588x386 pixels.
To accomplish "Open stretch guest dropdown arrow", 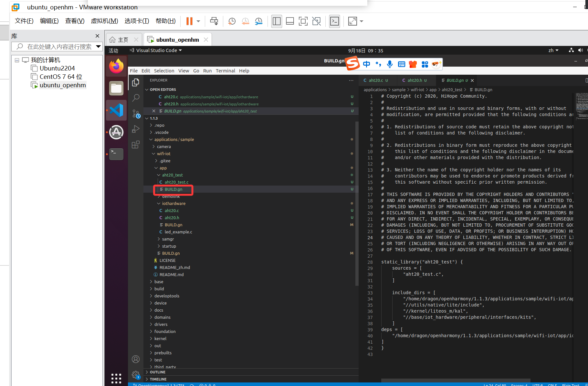I will [362, 21].
